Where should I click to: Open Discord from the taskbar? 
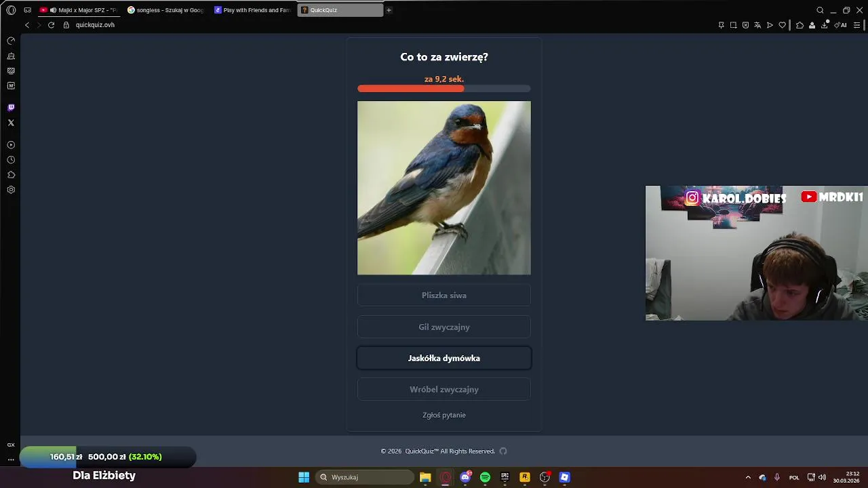[x=465, y=477]
